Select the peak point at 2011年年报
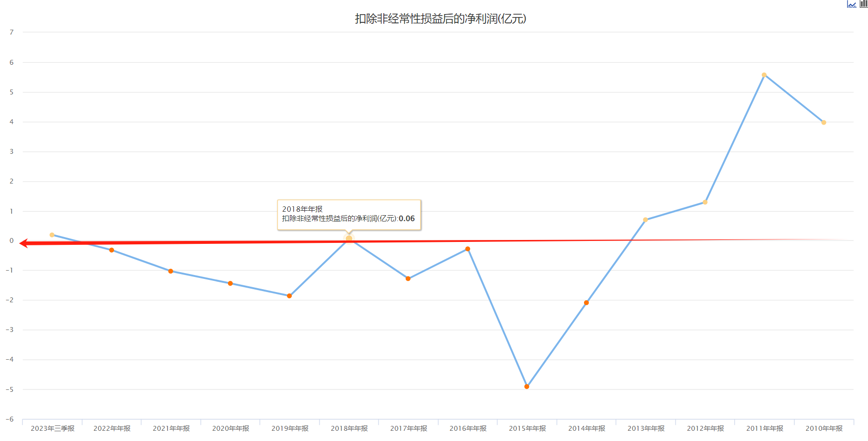868x441 pixels. pos(764,75)
